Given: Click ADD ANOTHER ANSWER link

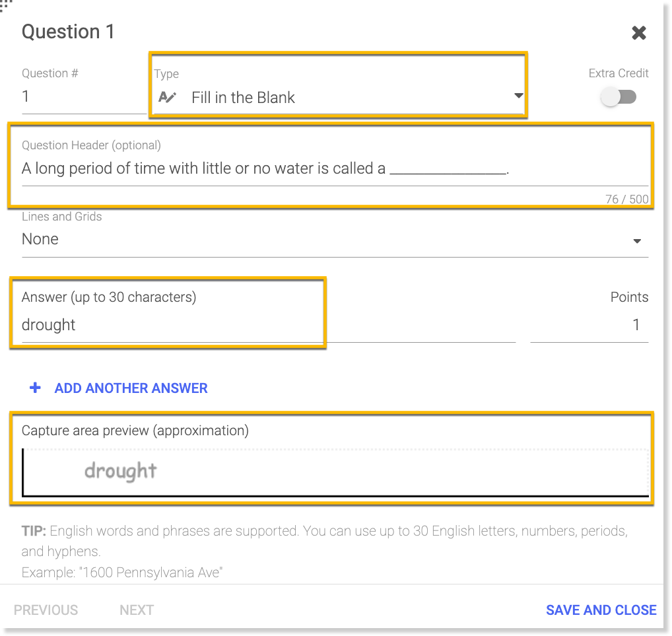Looking at the screenshot, I should (x=131, y=388).
